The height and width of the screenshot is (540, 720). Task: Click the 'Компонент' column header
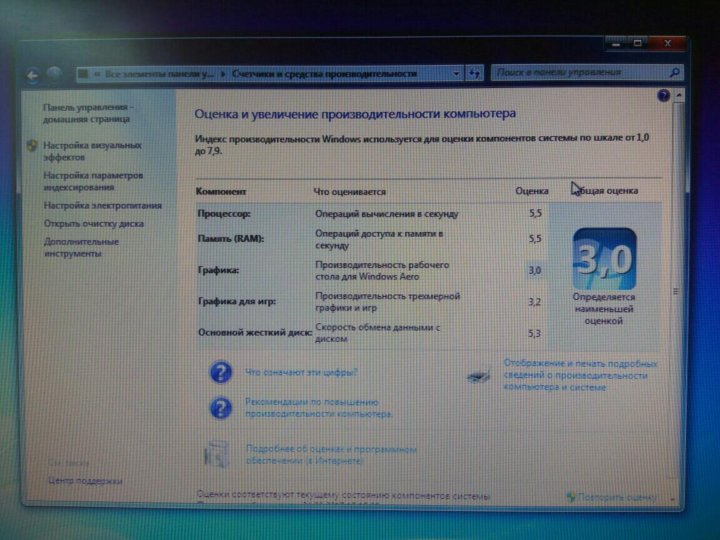[221, 191]
